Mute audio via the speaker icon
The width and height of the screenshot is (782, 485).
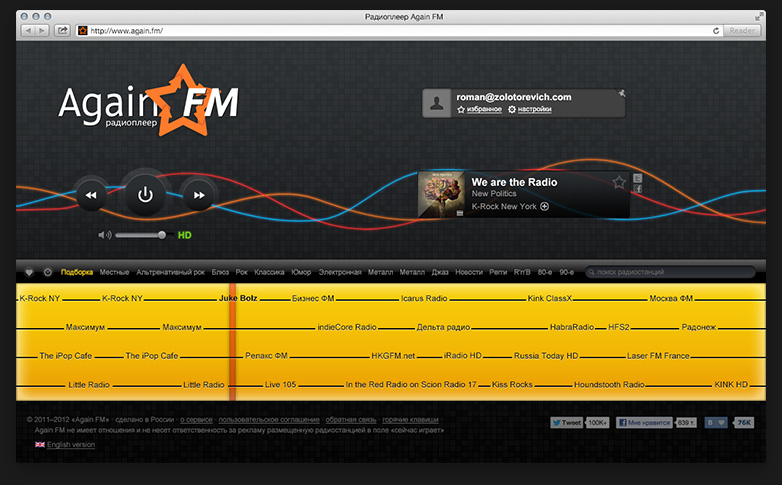pos(105,235)
